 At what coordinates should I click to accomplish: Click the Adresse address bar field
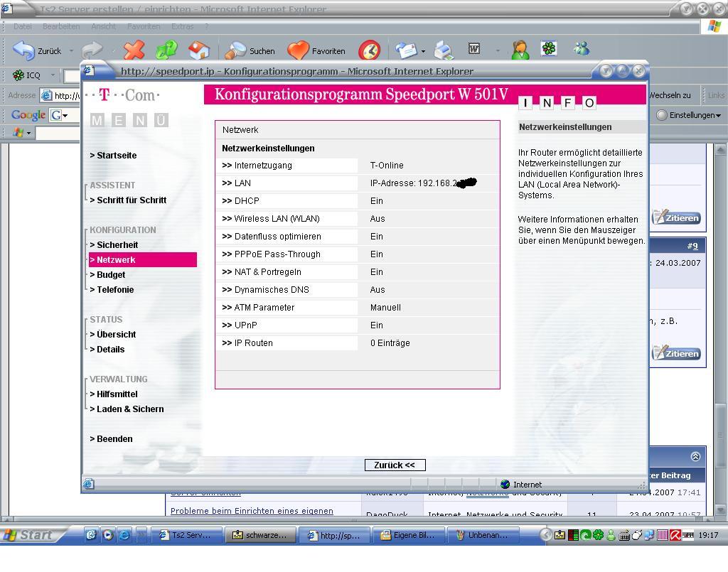(x=60, y=95)
